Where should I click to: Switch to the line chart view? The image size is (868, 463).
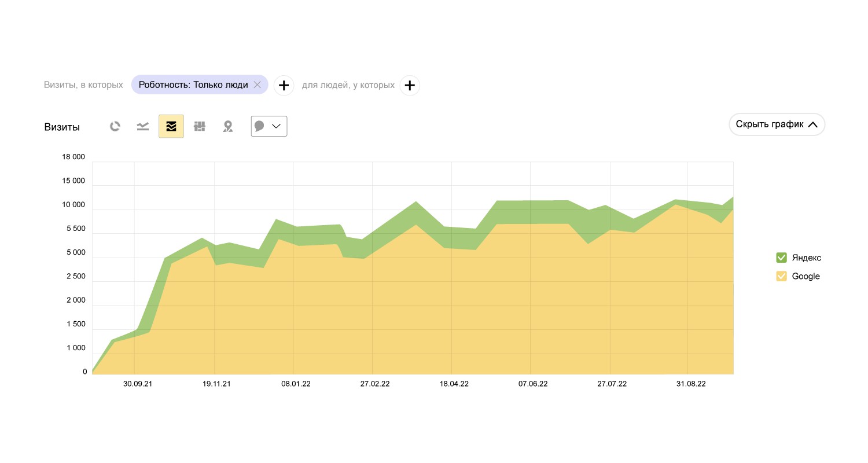[143, 126]
